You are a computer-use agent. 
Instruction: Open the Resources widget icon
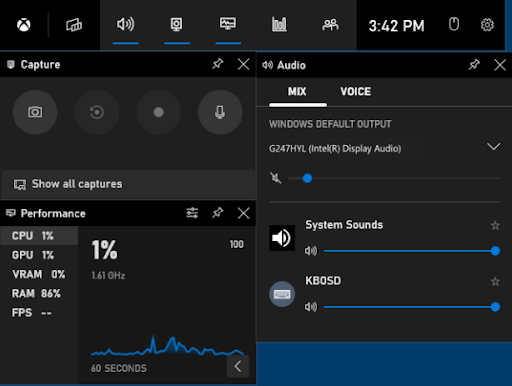279,24
